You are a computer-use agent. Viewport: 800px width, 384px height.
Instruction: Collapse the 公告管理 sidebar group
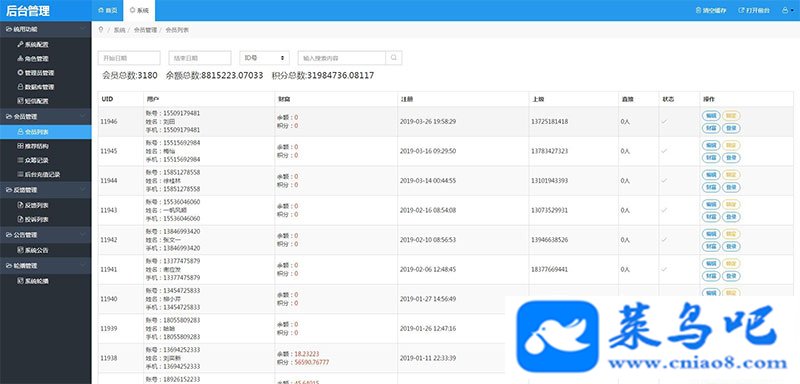(45, 235)
